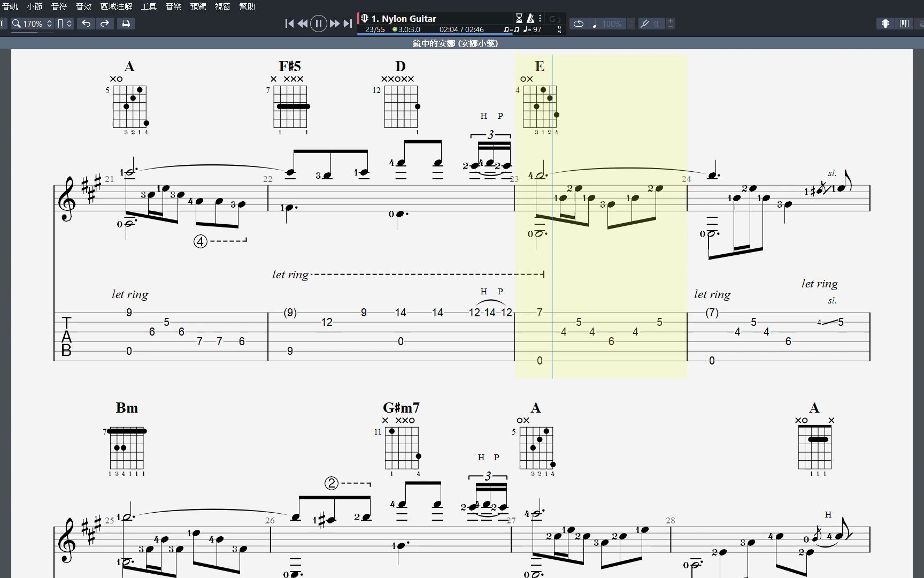Click tab number (9) in bar 22
The width and height of the screenshot is (924, 578).
click(x=290, y=313)
